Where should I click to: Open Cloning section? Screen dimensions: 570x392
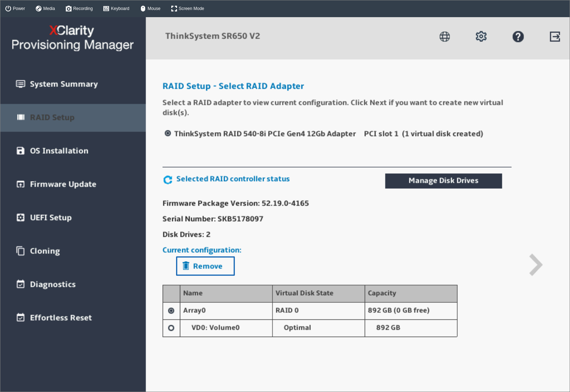click(x=73, y=251)
